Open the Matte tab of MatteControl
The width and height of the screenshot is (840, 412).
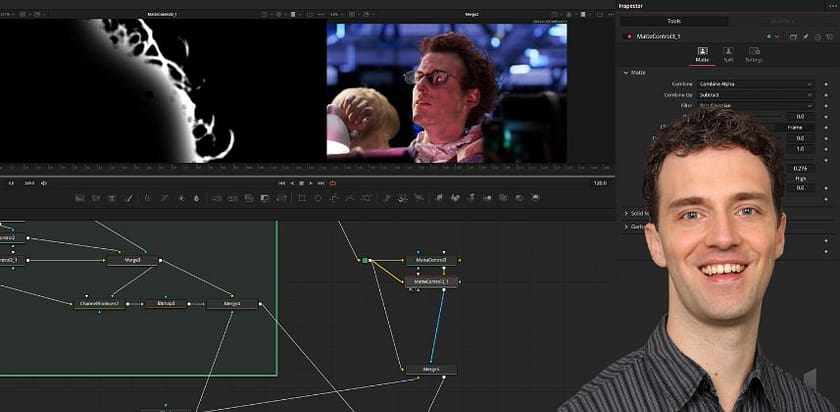coord(702,55)
